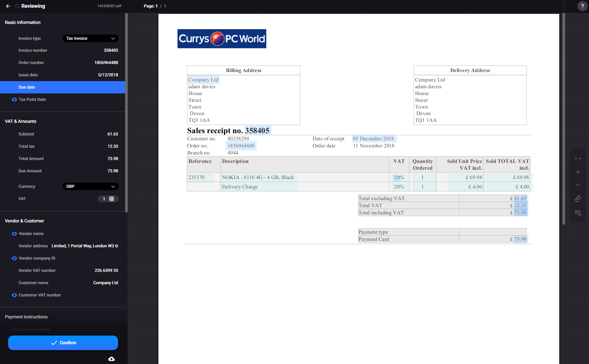This screenshot has width=589, height=364.
Task: Open the help icon in the top-right corner
Action: point(582,6)
